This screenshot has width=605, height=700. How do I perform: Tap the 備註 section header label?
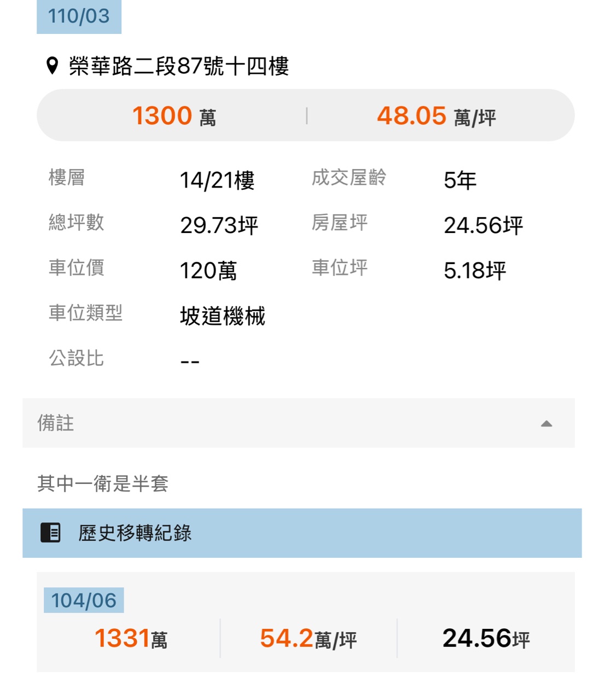tap(56, 423)
